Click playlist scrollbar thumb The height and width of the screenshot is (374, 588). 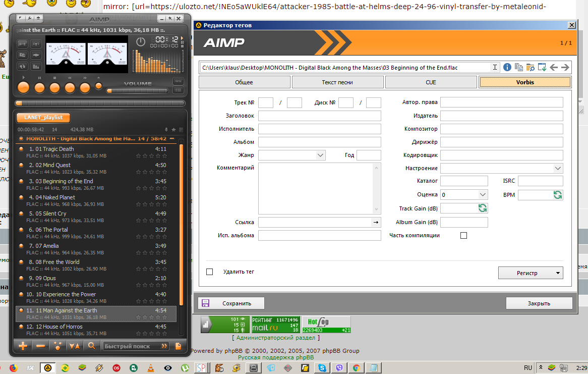182,224
